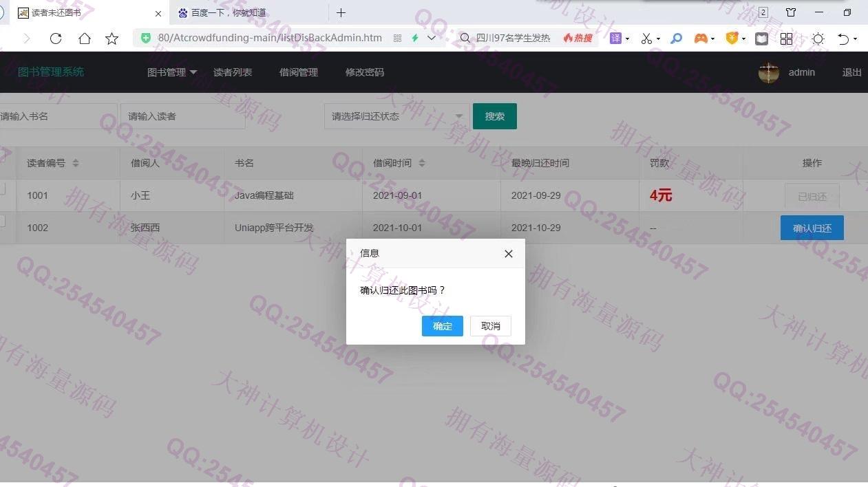The image size is (868, 487).
Task: Click the borrower name 张西西
Action: tap(145, 228)
